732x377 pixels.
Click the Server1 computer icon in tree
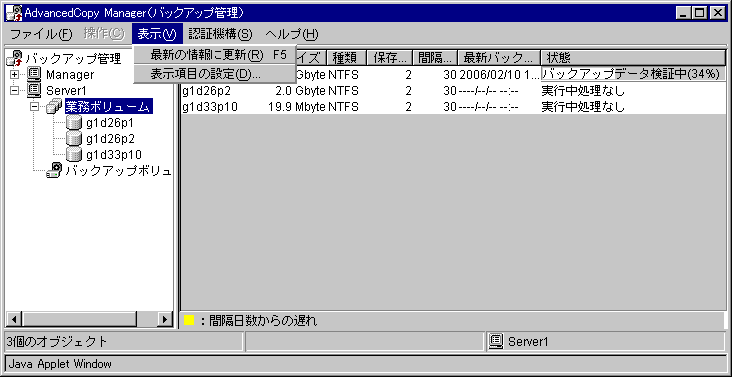[35, 90]
